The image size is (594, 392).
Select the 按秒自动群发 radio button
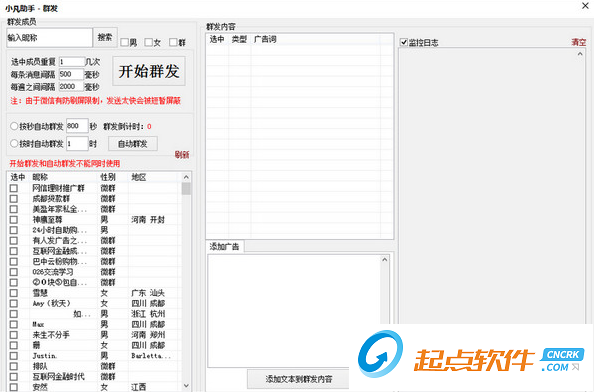[14, 126]
